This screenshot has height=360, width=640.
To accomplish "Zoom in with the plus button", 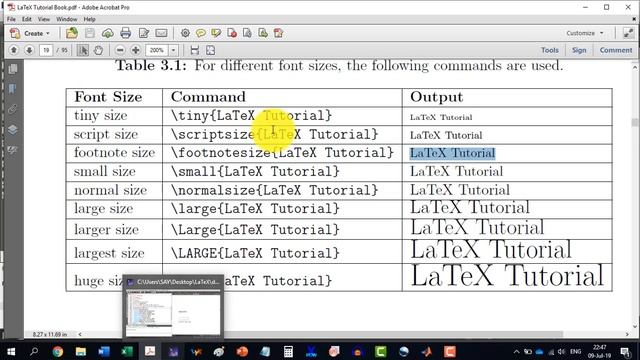I will tap(136, 50).
